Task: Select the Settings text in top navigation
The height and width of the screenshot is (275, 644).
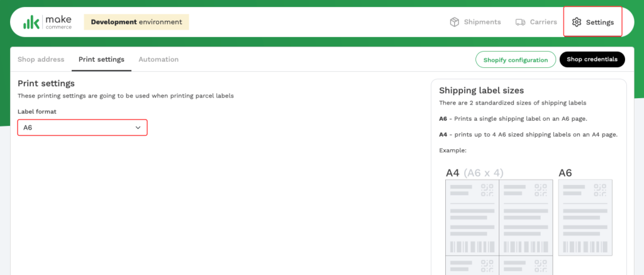Action: click(x=600, y=22)
